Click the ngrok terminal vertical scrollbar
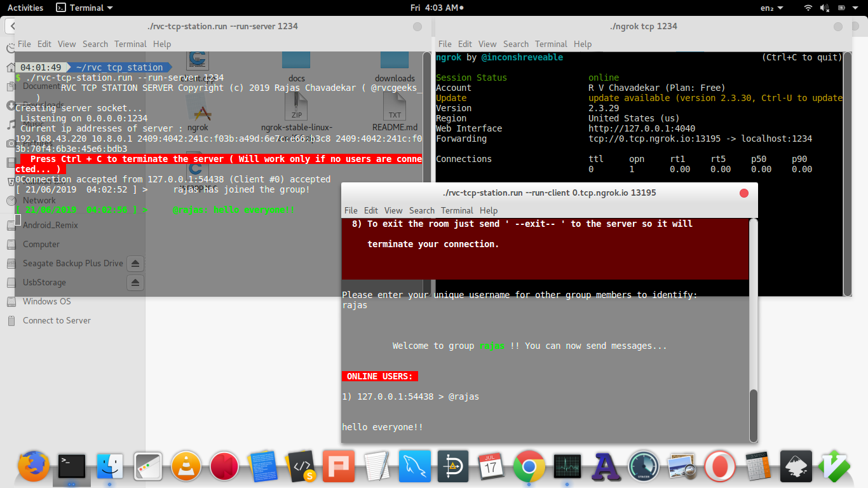 tap(847, 173)
